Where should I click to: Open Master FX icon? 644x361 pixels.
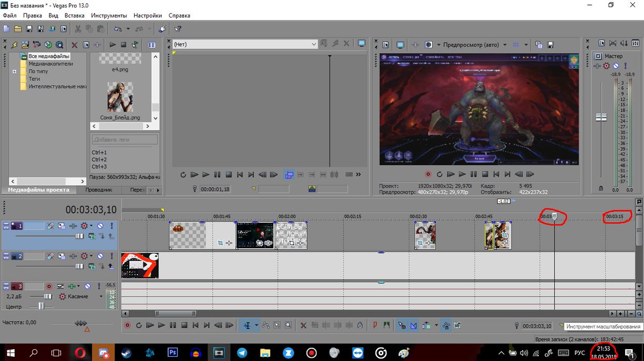coord(597,65)
